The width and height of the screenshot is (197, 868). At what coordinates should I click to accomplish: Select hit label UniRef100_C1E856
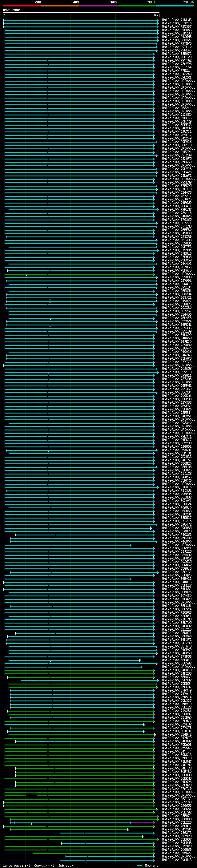[177, 30]
